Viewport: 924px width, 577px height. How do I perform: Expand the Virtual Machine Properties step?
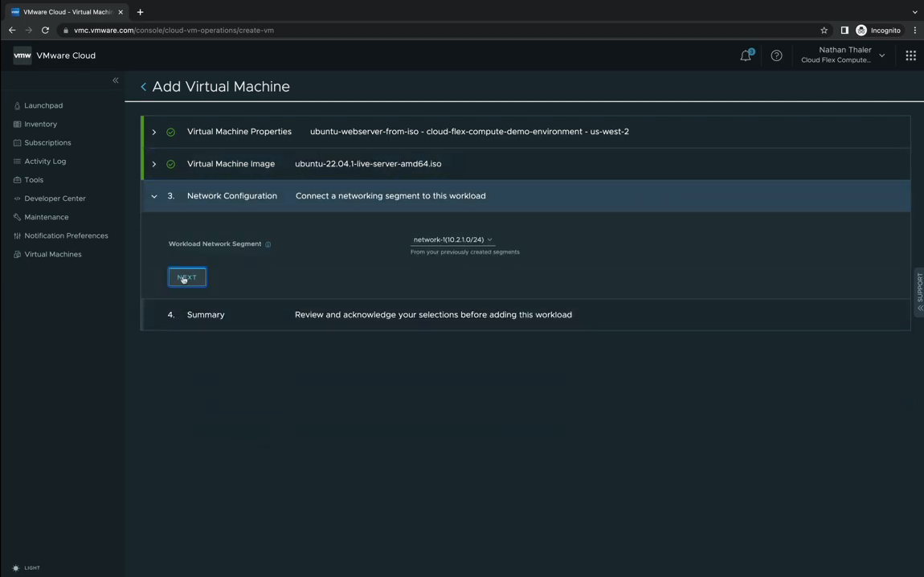153,132
